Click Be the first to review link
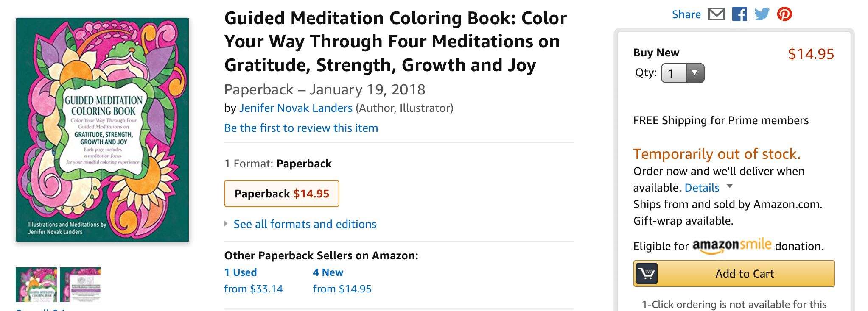Viewport: 868px width, 311px height. coord(301,128)
